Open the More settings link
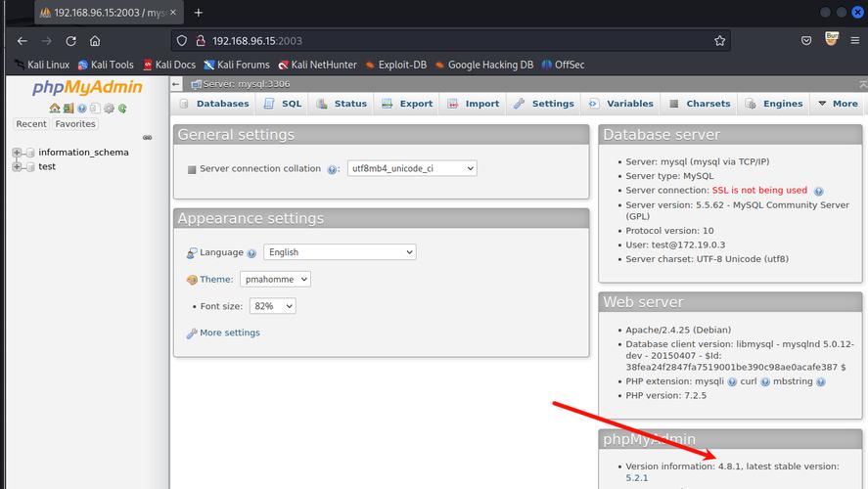Viewport: 868px width, 489px height. (x=230, y=333)
